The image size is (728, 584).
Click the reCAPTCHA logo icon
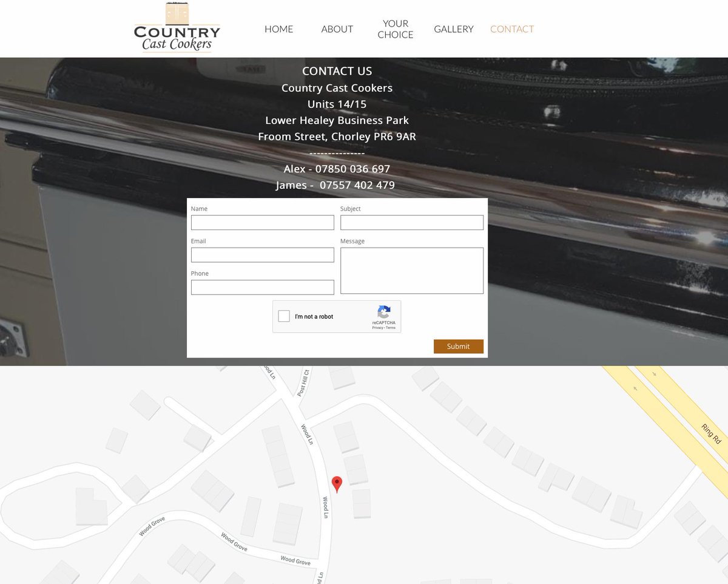[384, 312]
